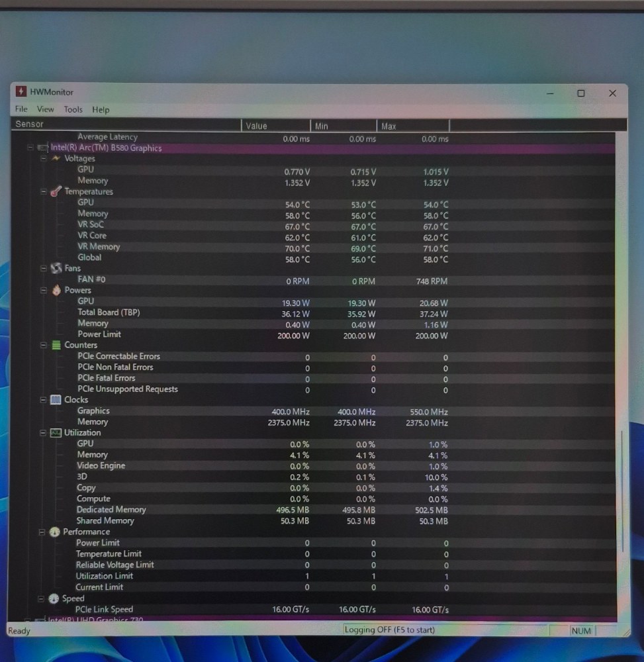
Task: Select the PCIe Non Fatal Errors row
Action: pos(313,367)
